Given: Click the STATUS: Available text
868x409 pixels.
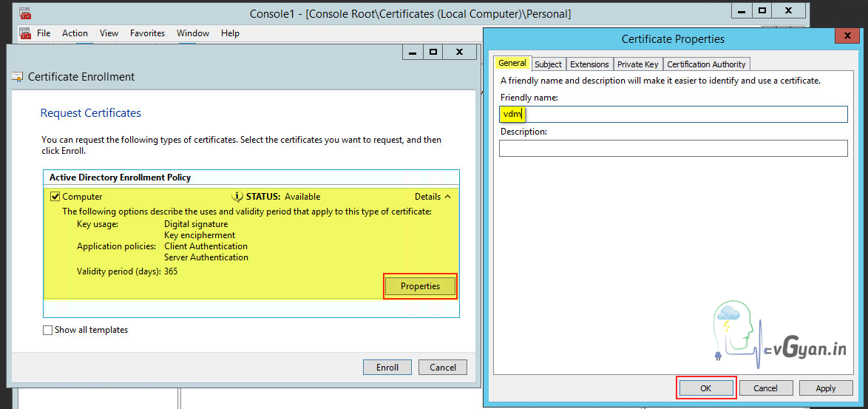Looking at the screenshot, I should coord(283,197).
